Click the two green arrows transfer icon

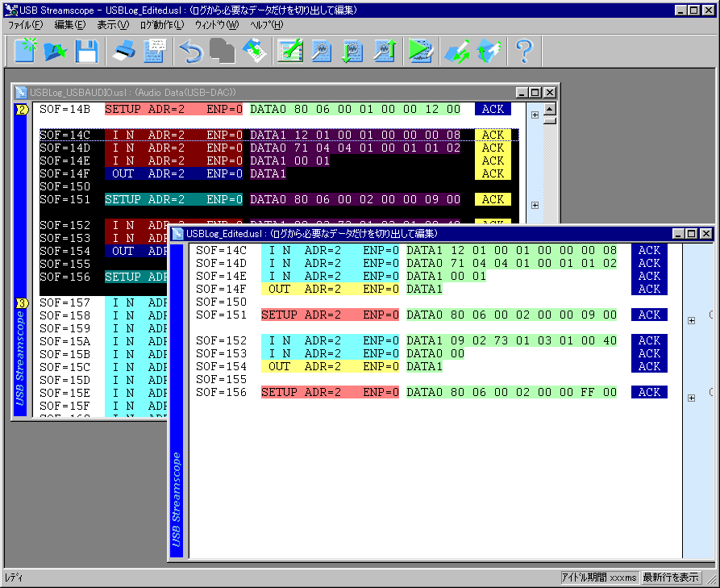(x=457, y=51)
